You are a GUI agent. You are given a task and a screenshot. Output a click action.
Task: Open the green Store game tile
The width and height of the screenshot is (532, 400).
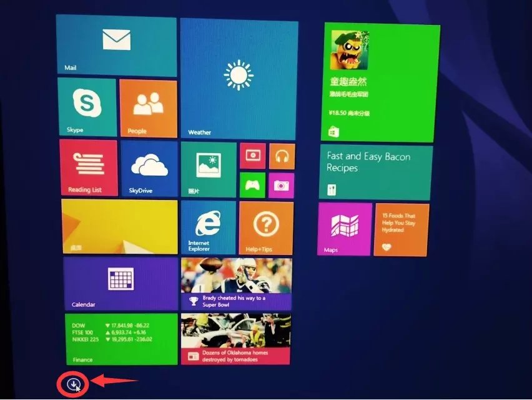click(380, 82)
